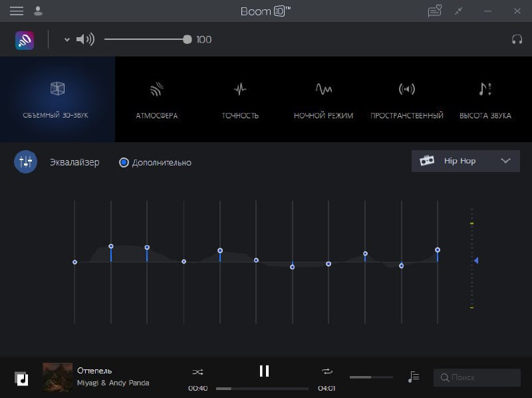Click the fifth equalizer band handle
The width and height of the screenshot is (532, 398).
[x=220, y=250]
